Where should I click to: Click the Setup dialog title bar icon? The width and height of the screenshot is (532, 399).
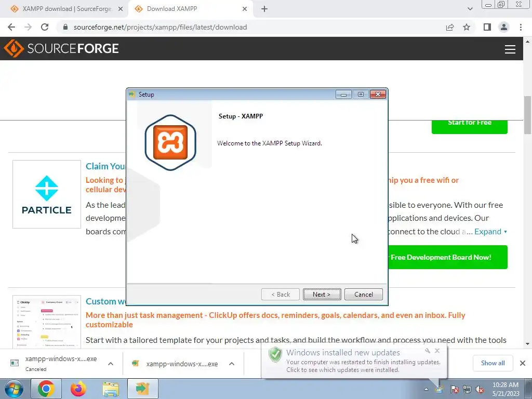pos(132,95)
